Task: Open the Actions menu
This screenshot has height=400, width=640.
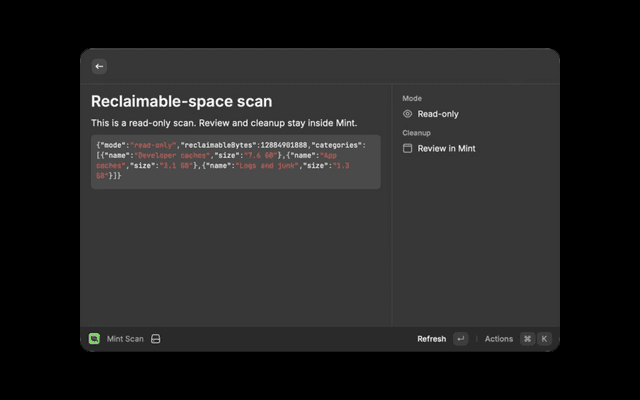Action: click(498, 339)
